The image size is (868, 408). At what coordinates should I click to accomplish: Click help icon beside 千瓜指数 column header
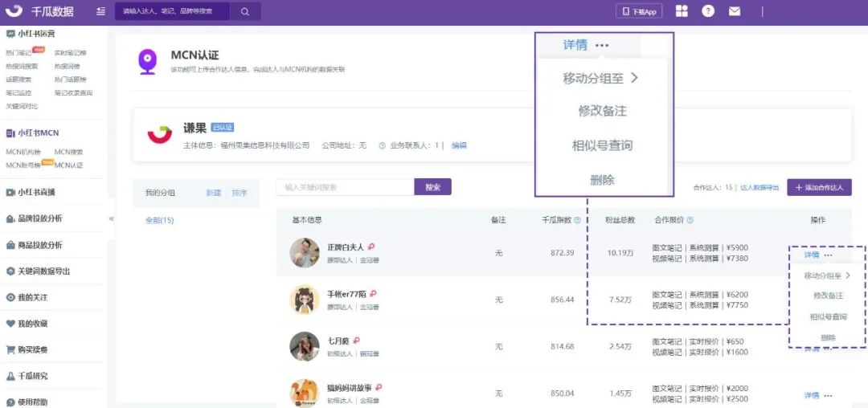coord(577,220)
